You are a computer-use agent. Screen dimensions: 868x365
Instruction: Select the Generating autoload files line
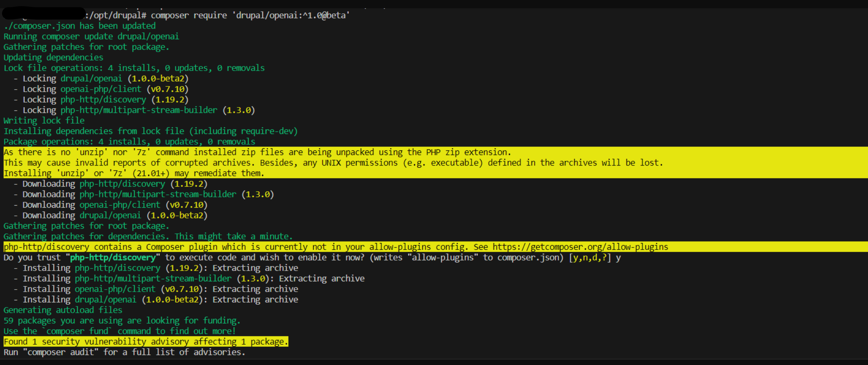point(63,310)
